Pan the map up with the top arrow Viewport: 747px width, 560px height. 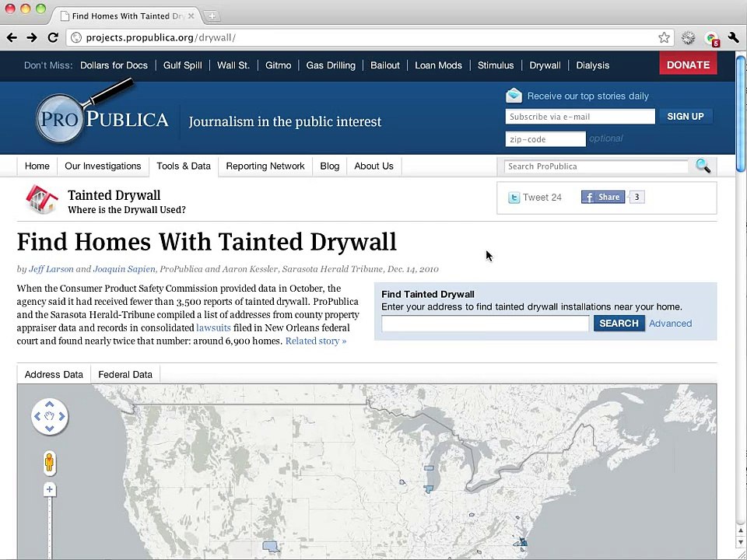(50, 404)
